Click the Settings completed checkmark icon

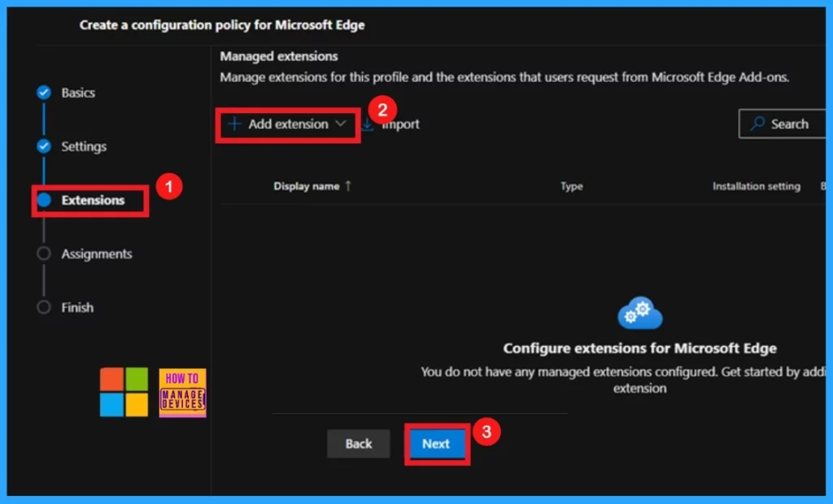44,146
